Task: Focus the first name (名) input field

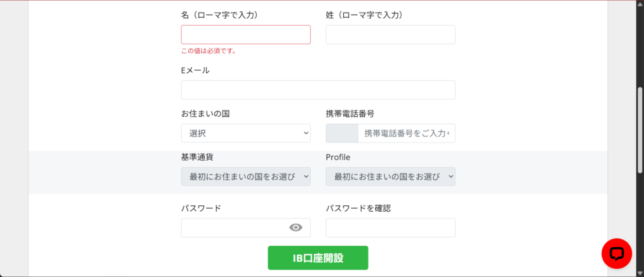Action: point(245,35)
